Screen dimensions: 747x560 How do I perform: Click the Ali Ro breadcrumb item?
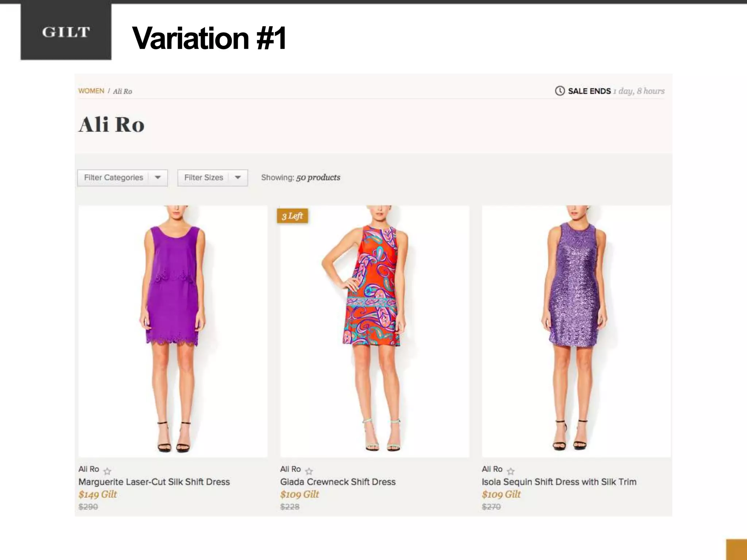tap(123, 91)
